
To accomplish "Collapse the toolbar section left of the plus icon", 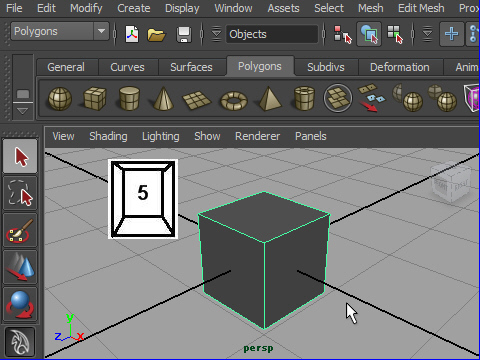I will pos(427,34).
